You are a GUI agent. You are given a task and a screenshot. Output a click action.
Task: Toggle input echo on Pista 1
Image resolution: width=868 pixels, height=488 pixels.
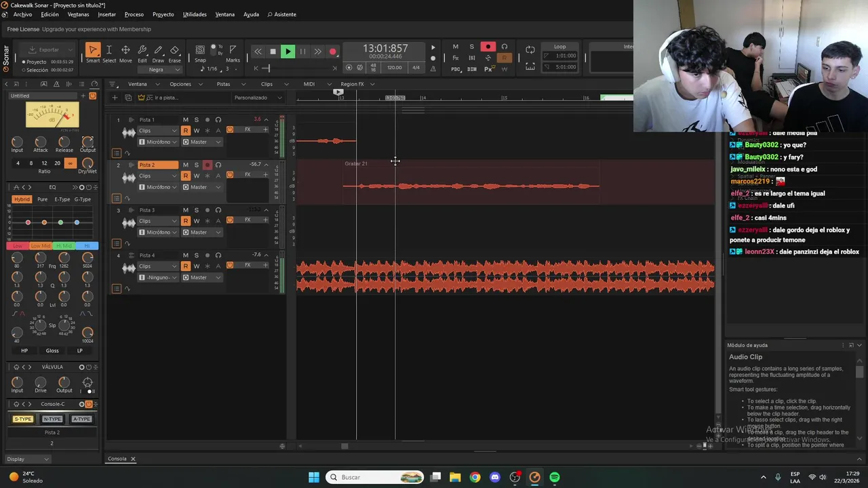point(218,120)
